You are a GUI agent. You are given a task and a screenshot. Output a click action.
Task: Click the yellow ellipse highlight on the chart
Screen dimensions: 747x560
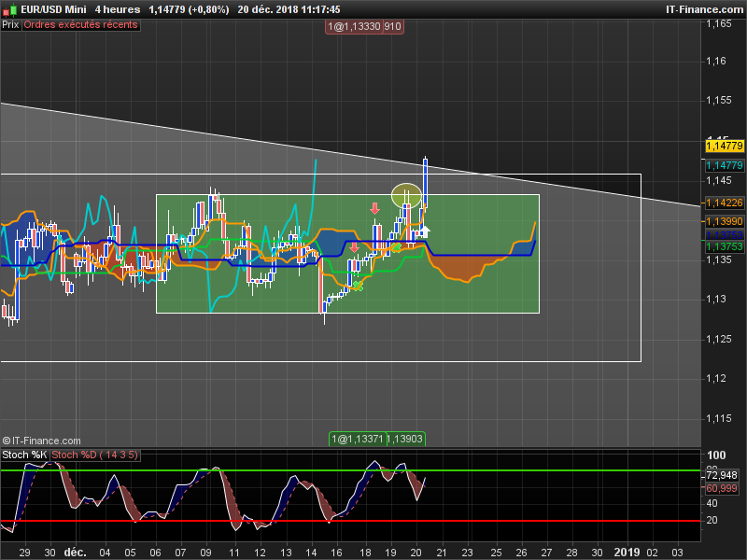click(x=405, y=196)
